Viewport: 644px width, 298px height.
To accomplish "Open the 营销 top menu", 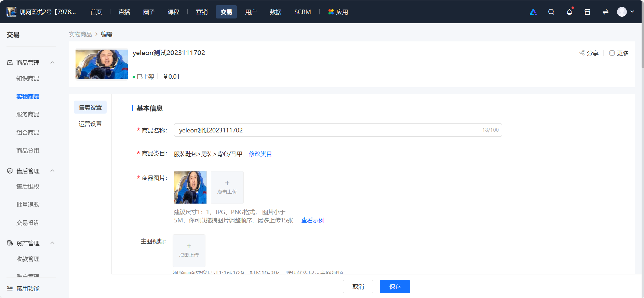I will (202, 12).
